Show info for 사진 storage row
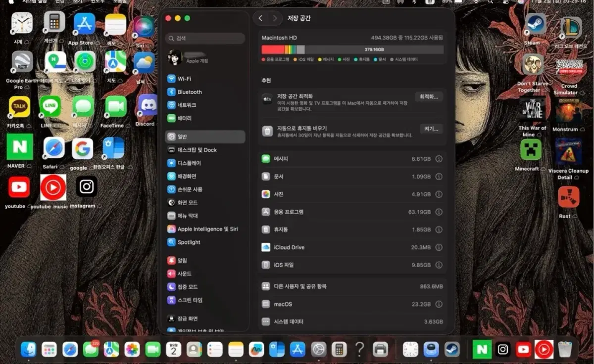The image size is (594, 364). [439, 194]
